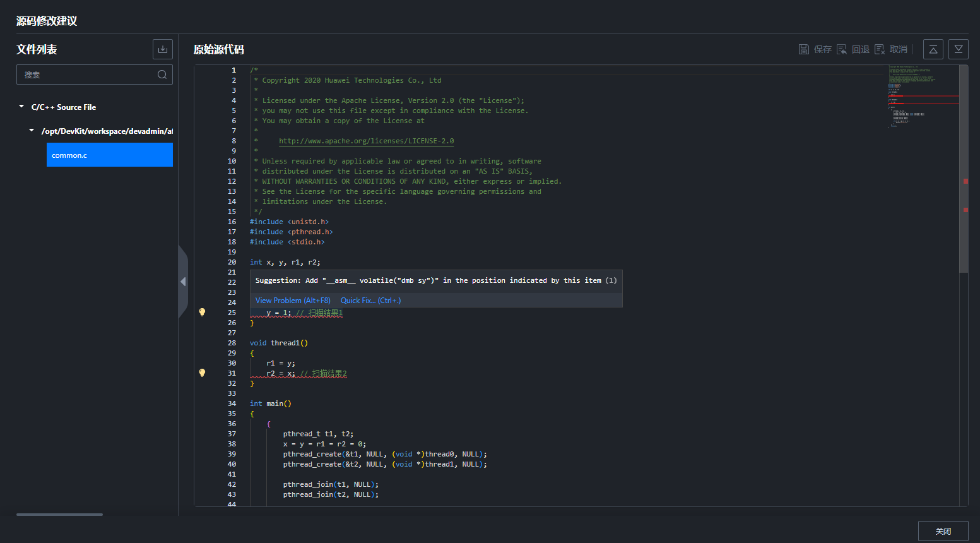980x543 pixels.
Task: Click the 'x = y = r1 = r2 = 0;' line
Action: [325, 444]
